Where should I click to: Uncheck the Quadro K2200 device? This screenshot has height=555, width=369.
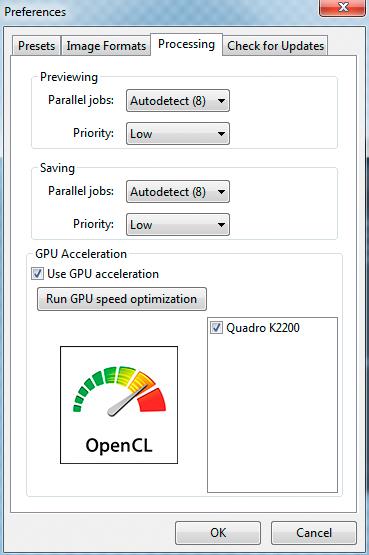click(216, 328)
